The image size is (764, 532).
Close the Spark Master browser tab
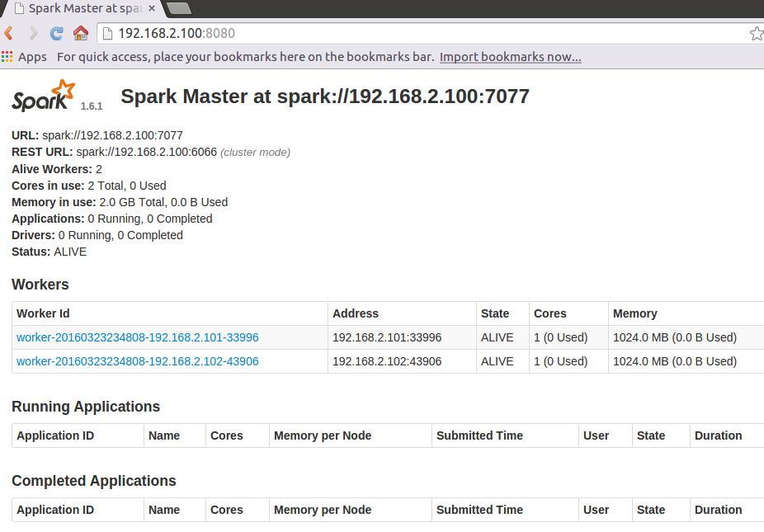click(152, 8)
